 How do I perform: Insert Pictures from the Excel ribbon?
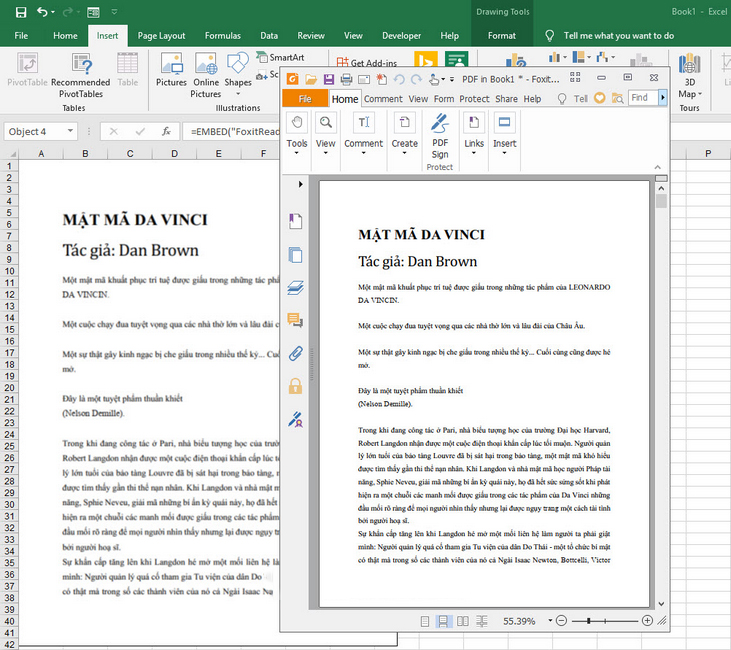(x=171, y=70)
